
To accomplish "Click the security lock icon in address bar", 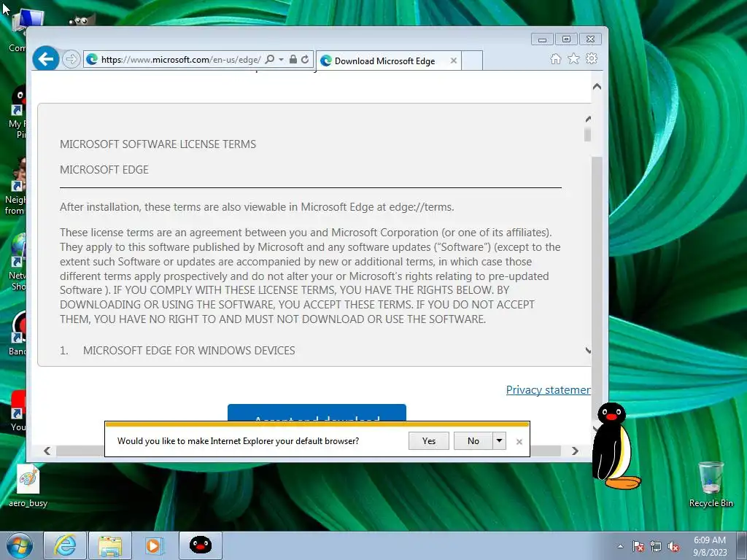I will click(293, 60).
